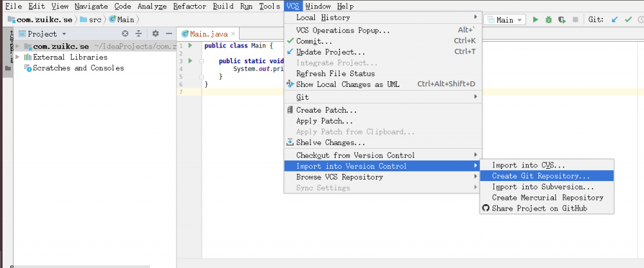
Task: Open the Window menu
Action: pyautogui.click(x=318, y=6)
